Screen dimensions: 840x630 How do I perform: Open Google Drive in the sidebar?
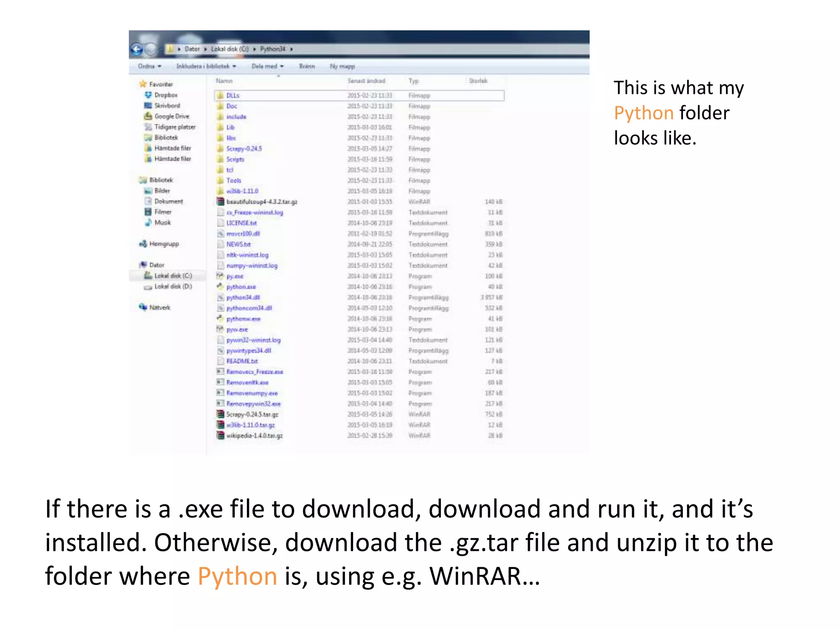[x=167, y=116]
